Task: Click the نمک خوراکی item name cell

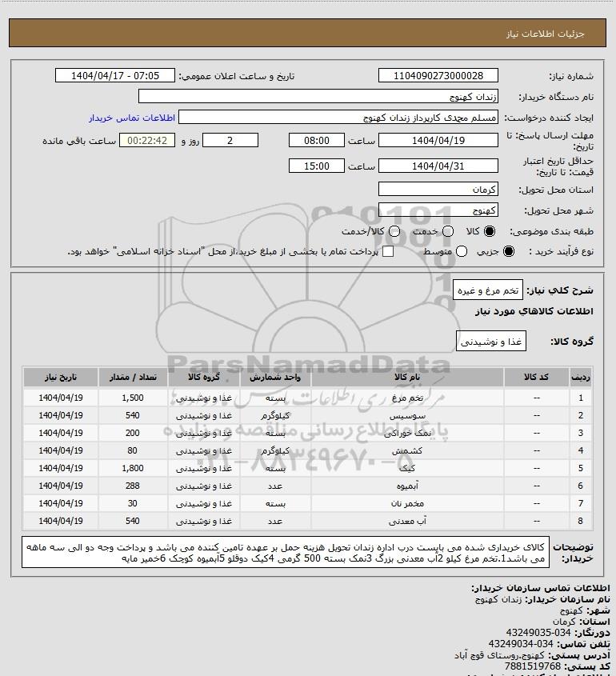Action: point(407,433)
